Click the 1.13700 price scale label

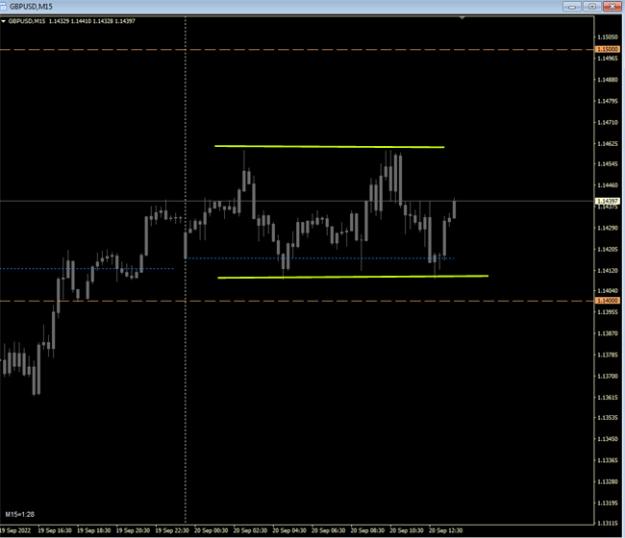(607, 376)
